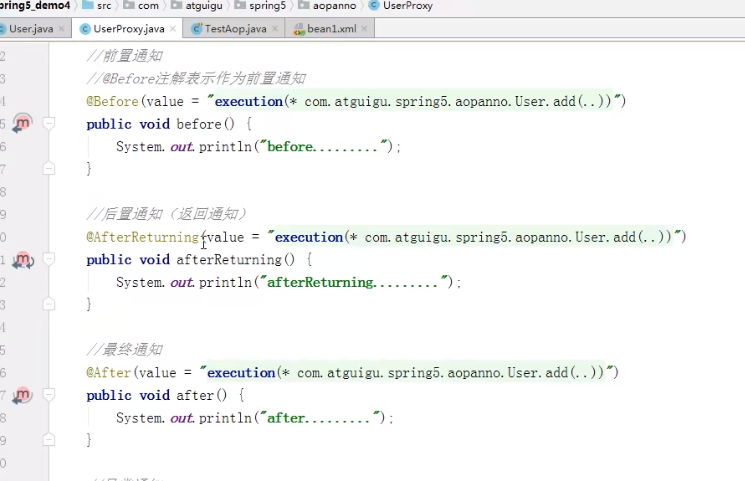Click the bean1.xml tab file icon

point(299,29)
